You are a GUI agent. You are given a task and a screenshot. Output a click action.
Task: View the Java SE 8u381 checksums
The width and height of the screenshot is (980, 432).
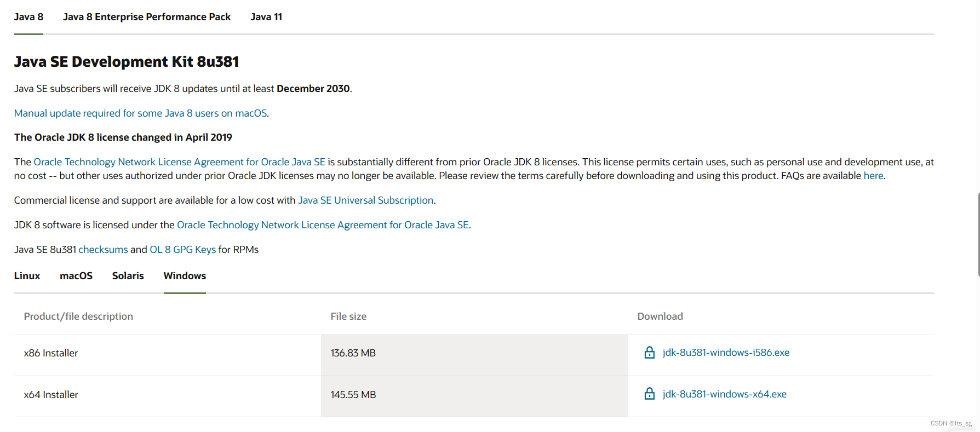103,250
